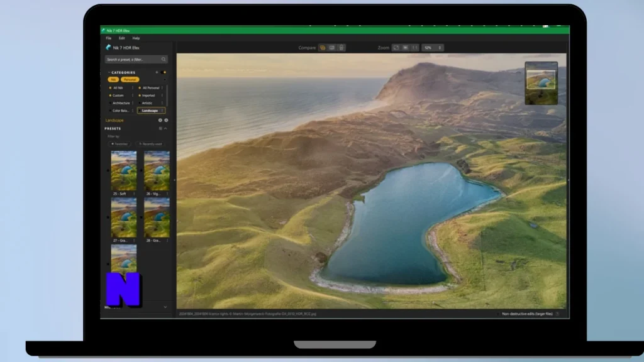
Task: Click the first round icon beside Landscape heading
Action: coord(160,120)
